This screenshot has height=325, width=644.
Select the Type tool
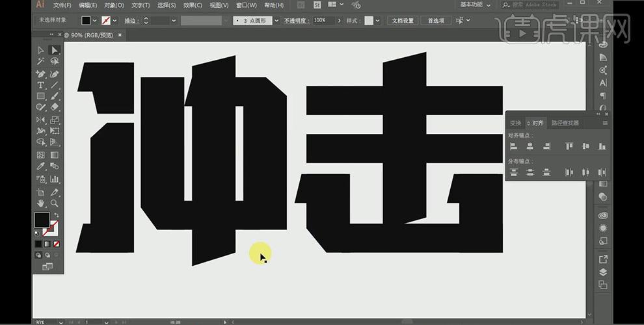(41, 85)
